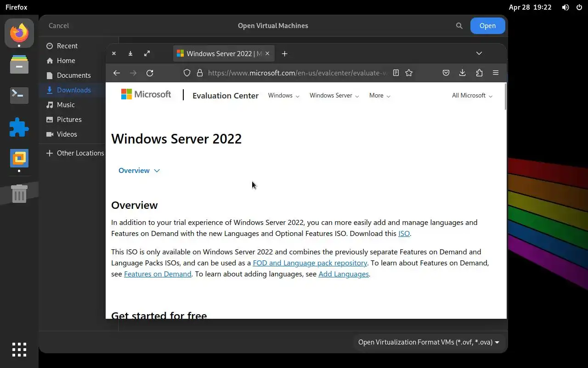Screen dimensions: 588x368
Task: Open Firefox downloads panel
Action: (462, 73)
